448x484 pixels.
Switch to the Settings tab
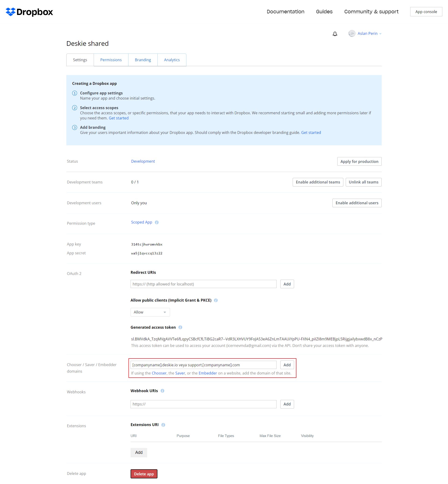80,60
